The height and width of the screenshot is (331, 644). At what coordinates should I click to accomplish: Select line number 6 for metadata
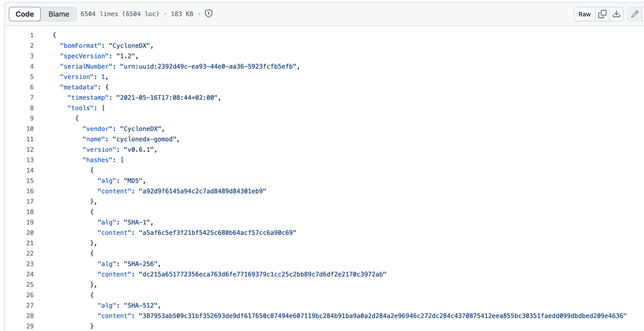[x=31, y=87]
